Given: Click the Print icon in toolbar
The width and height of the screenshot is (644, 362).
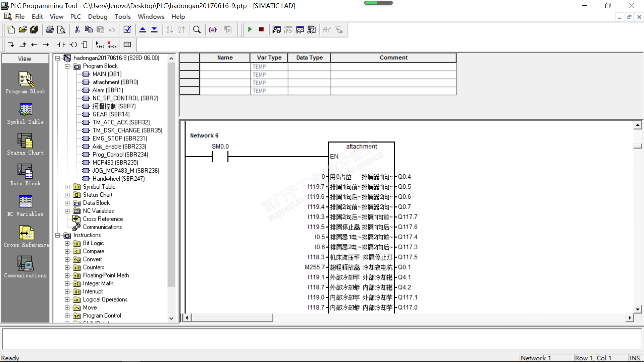Looking at the screenshot, I should click(x=50, y=30).
